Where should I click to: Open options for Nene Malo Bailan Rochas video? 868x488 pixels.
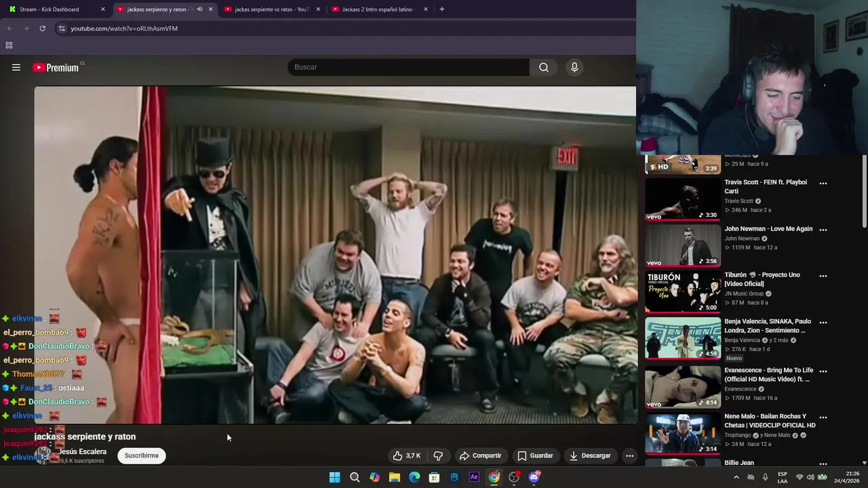[x=823, y=418]
